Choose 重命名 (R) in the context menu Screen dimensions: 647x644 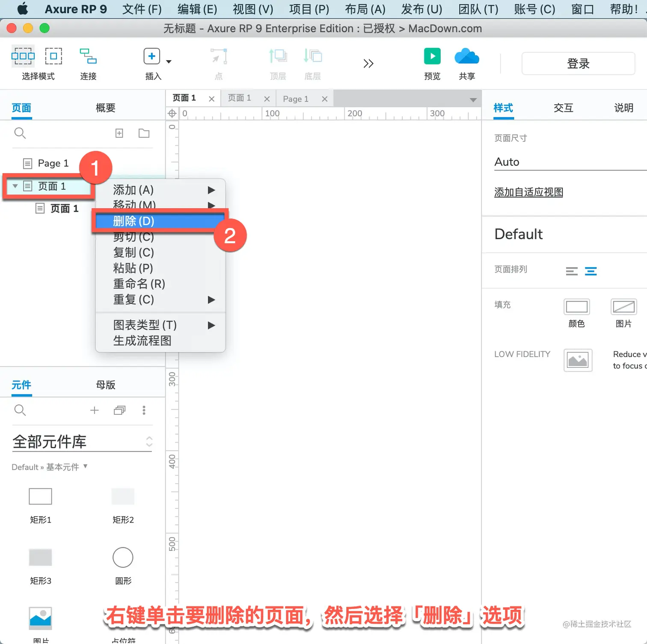pyautogui.click(x=160, y=284)
